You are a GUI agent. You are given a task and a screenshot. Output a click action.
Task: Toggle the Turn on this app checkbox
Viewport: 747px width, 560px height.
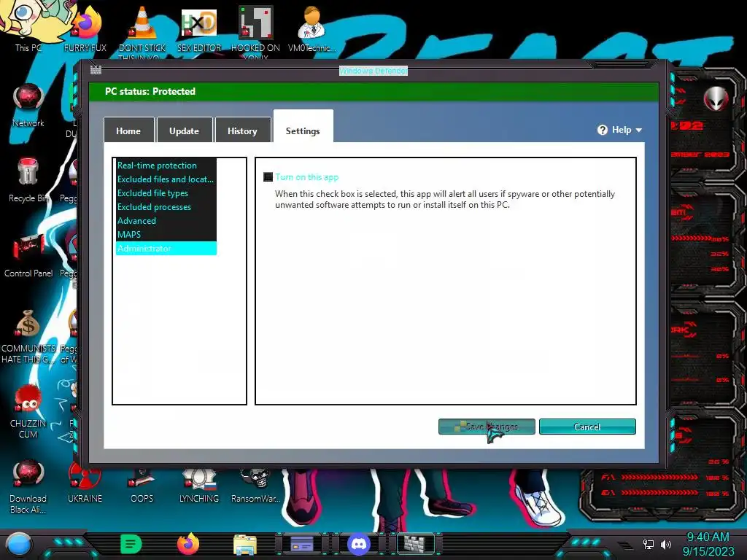click(268, 177)
